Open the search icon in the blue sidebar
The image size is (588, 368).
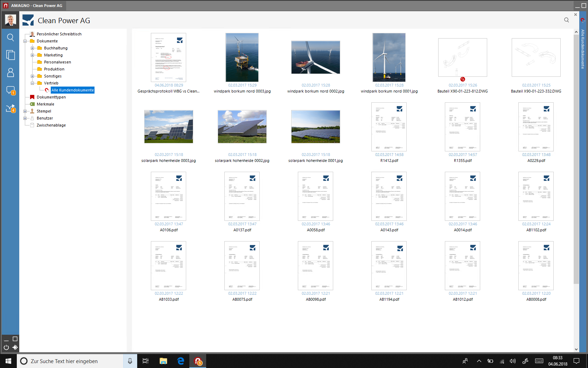point(10,38)
